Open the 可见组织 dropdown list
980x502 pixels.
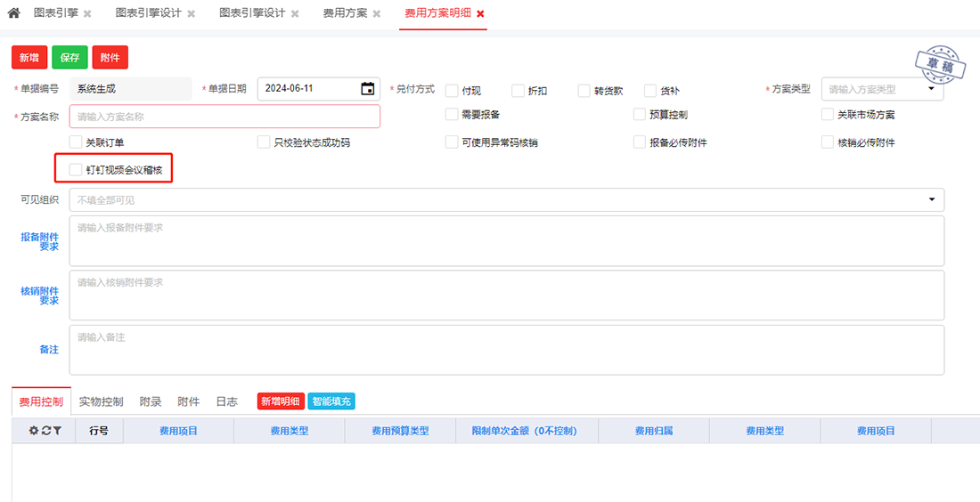(932, 200)
